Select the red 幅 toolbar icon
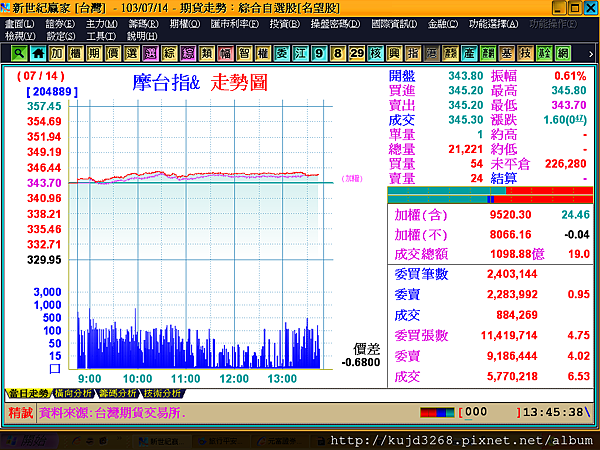The height and width of the screenshot is (450, 600). [x=225, y=53]
